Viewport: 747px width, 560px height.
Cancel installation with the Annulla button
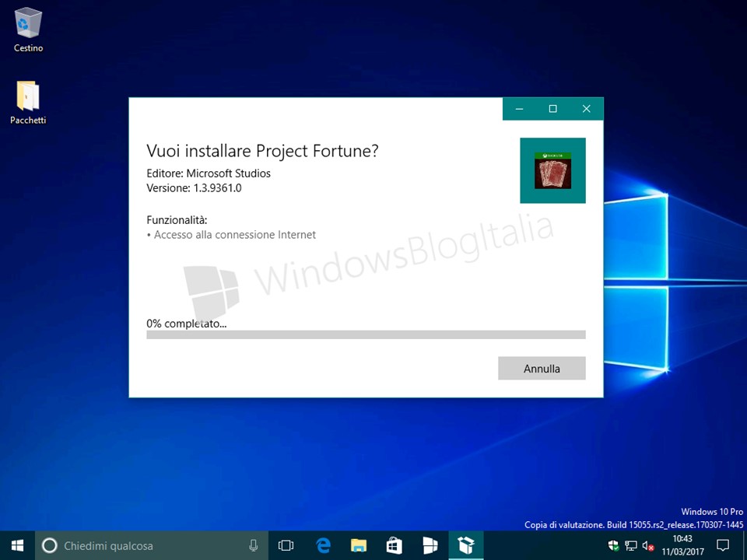542,368
